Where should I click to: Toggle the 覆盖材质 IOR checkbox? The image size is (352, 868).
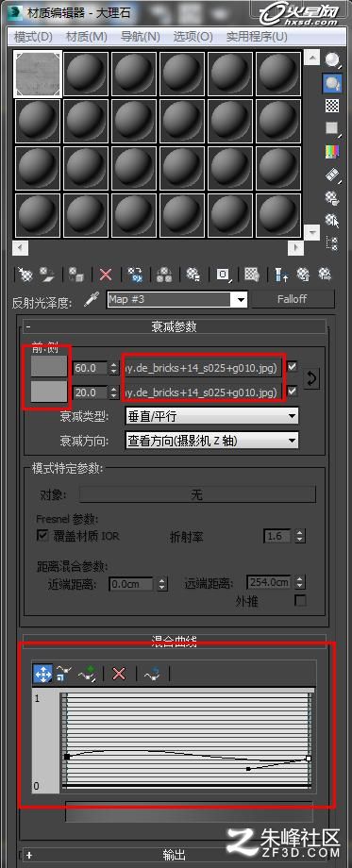(42, 535)
